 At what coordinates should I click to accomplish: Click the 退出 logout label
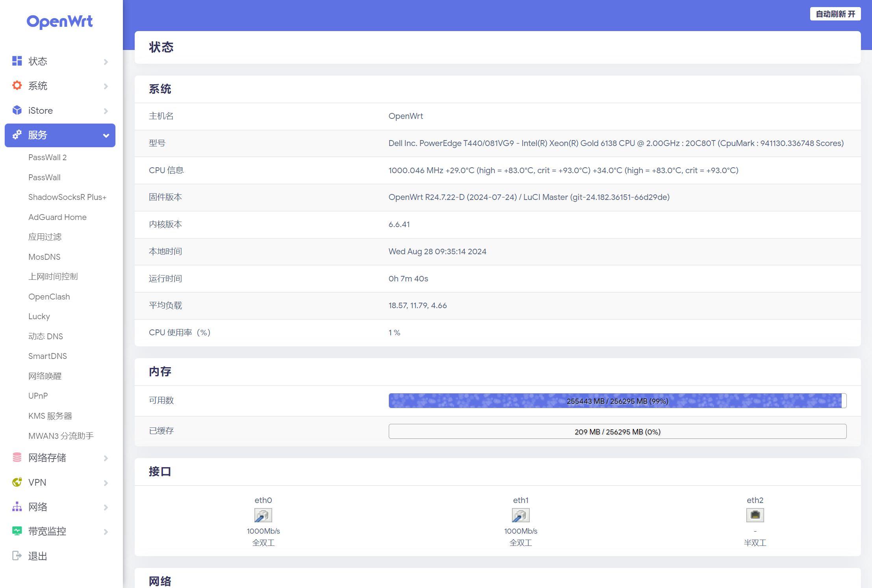click(x=38, y=556)
